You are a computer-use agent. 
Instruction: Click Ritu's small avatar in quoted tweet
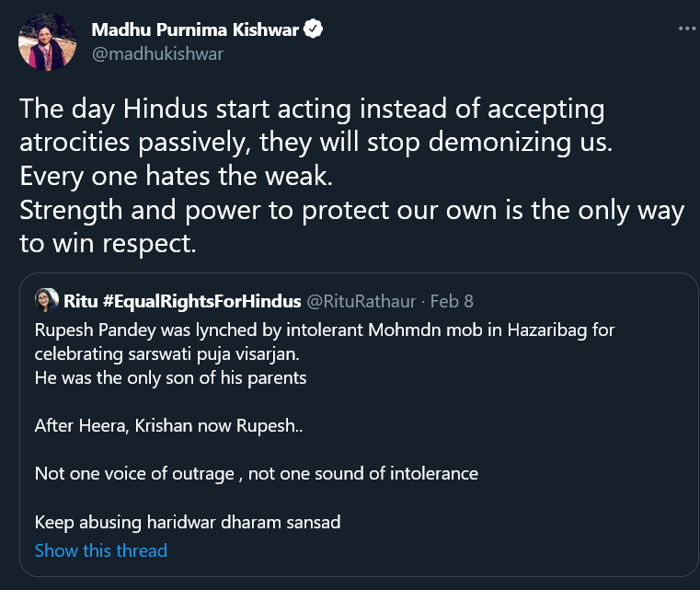[46, 301]
